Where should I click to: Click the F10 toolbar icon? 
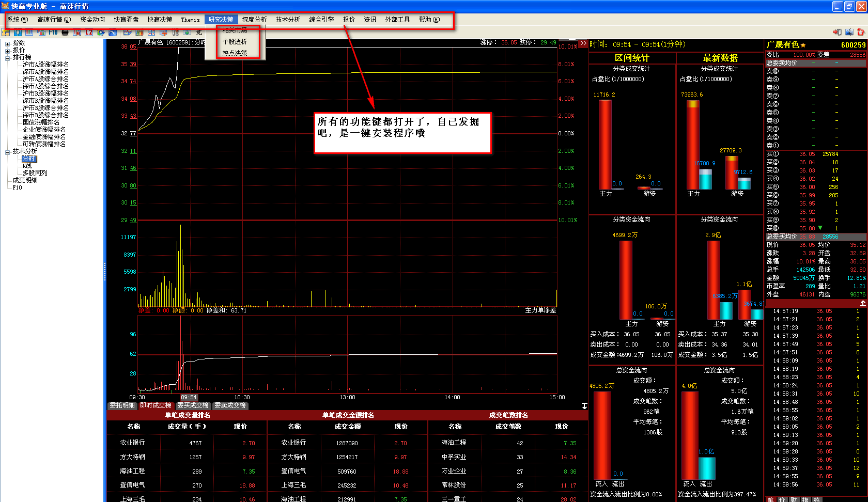53,32
